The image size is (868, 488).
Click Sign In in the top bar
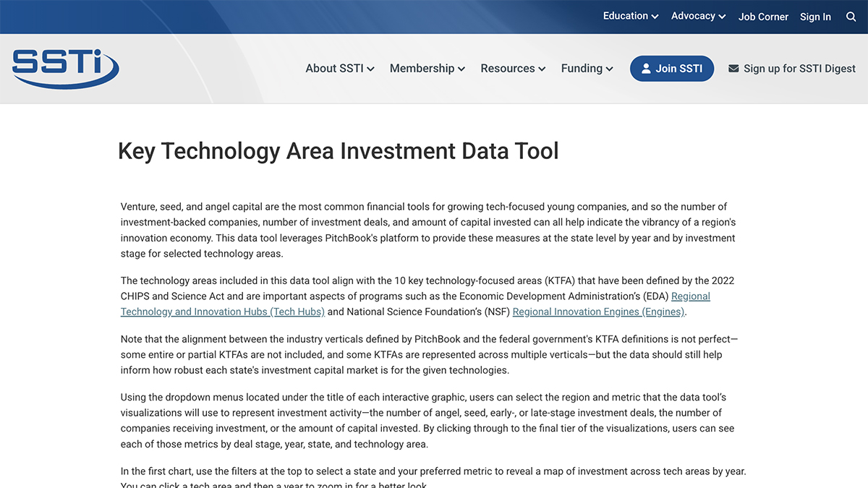click(x=815, y=17)
